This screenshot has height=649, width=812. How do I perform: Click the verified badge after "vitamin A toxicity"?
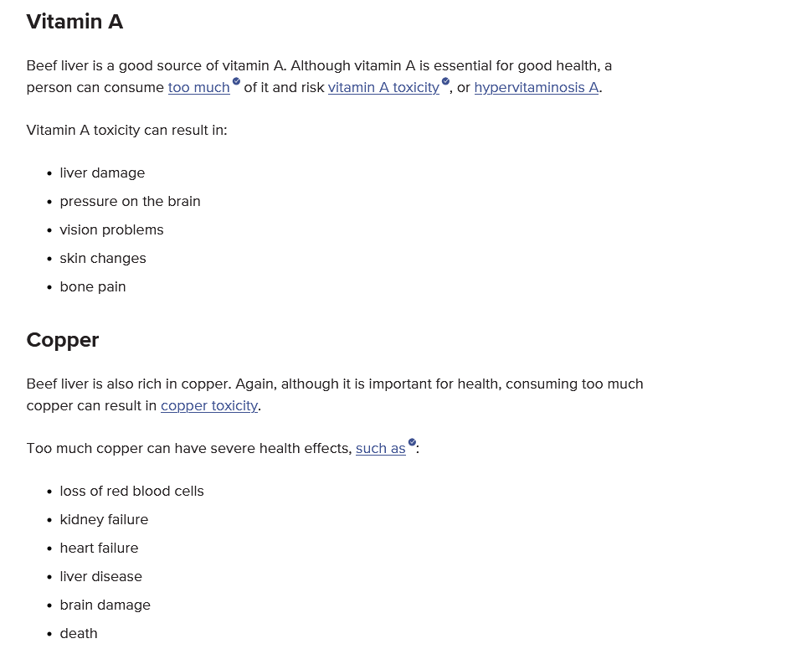[x=445, y=81]
